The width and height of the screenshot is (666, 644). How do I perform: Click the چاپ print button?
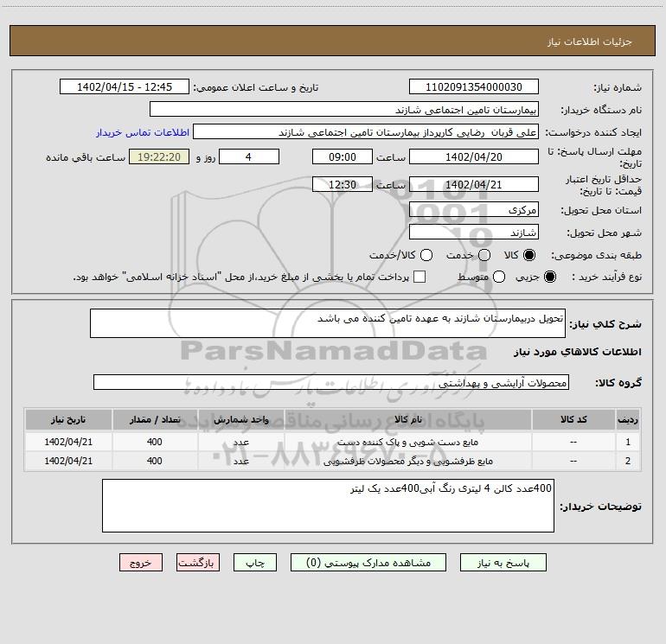click(255, 563)
